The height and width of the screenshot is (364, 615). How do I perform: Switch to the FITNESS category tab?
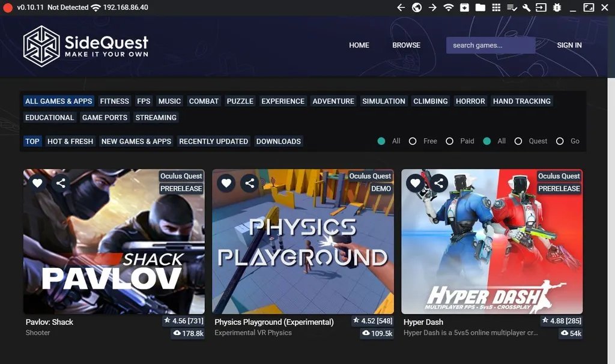click(114, 101)
